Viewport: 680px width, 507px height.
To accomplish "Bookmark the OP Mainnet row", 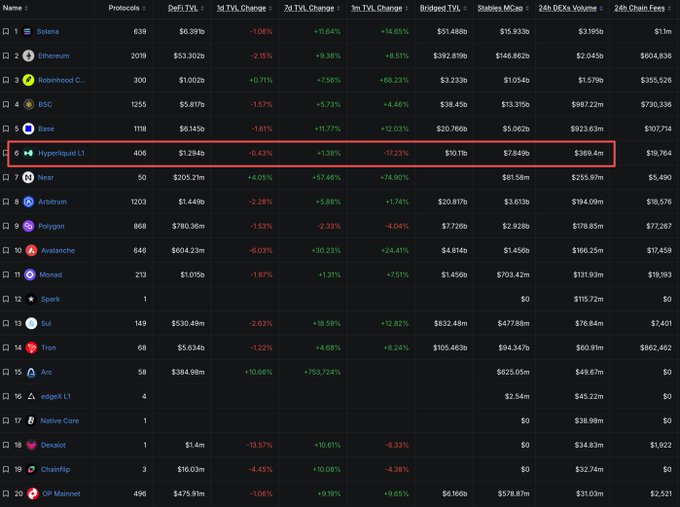I will click(6, 494).
